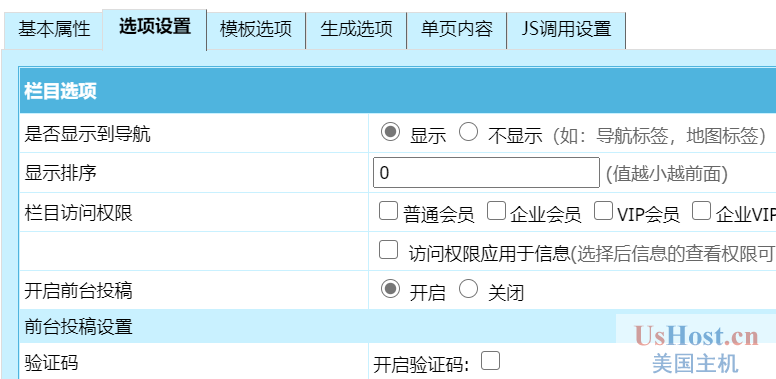
Task: Enable the 开启验证码 checkbox
Action: coord(490,361)
